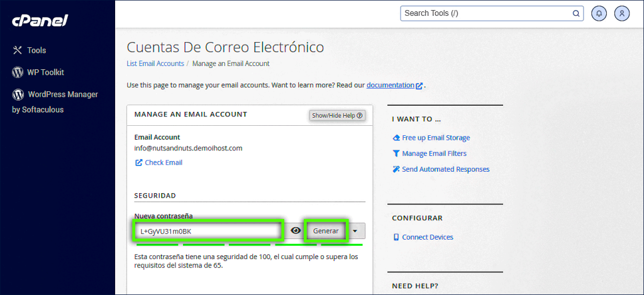Click the WordPress Manager icon in sidebar

(x=18, y=94)
